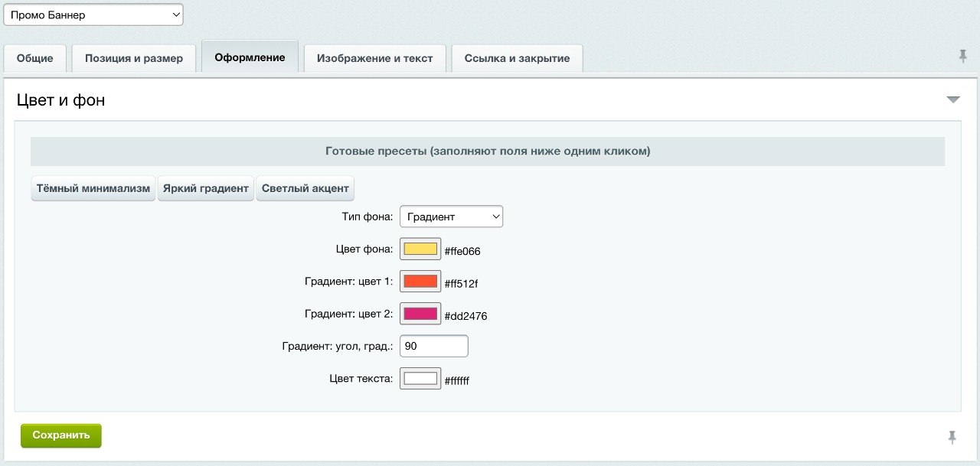Apply the Тёмный минимализм preset

[93, 188]
